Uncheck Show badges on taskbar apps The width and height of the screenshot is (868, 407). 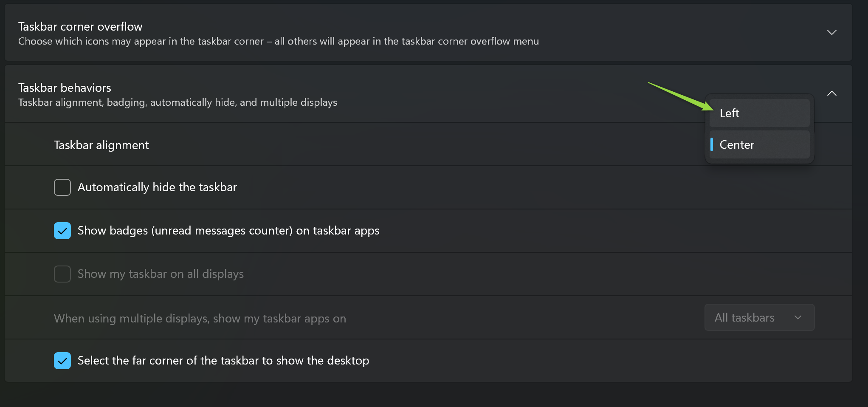click(x=62, y=231)
